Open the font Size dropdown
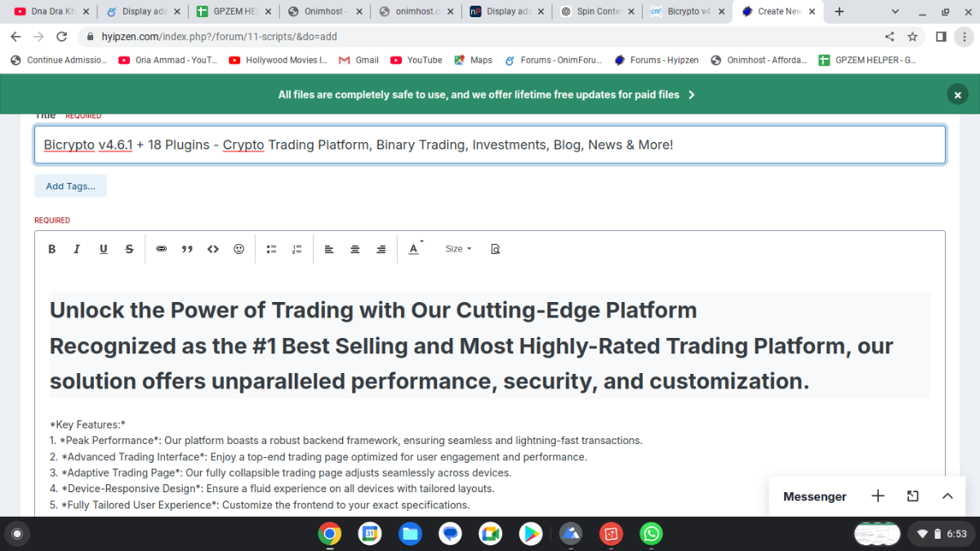980x551 pixels. 458,249
